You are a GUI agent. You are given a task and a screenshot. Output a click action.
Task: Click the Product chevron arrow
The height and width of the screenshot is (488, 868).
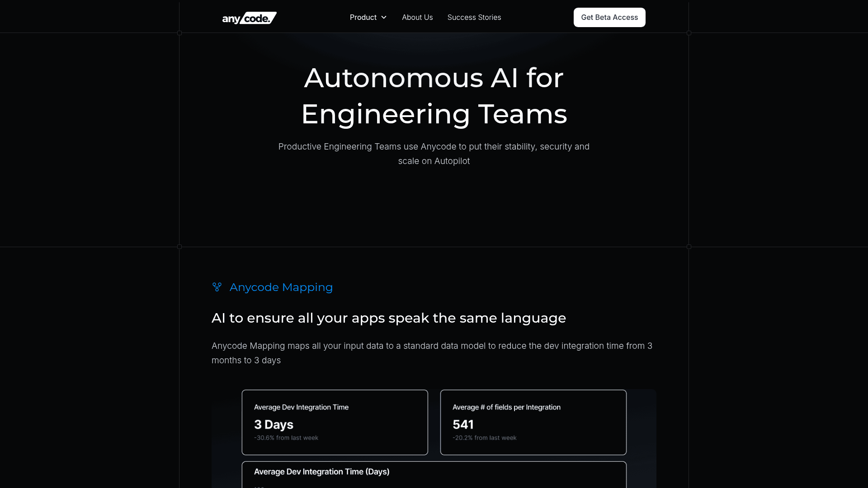coord(384,17)
